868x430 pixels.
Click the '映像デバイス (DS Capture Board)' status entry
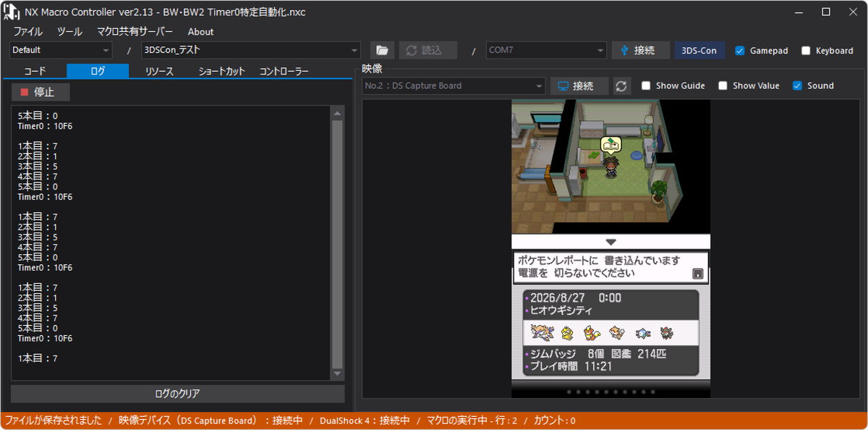210,421
